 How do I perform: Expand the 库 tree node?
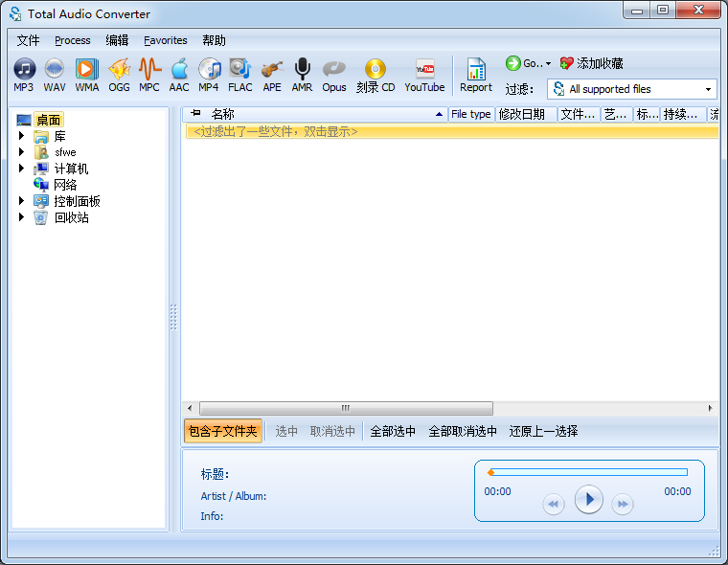(21, 136)
